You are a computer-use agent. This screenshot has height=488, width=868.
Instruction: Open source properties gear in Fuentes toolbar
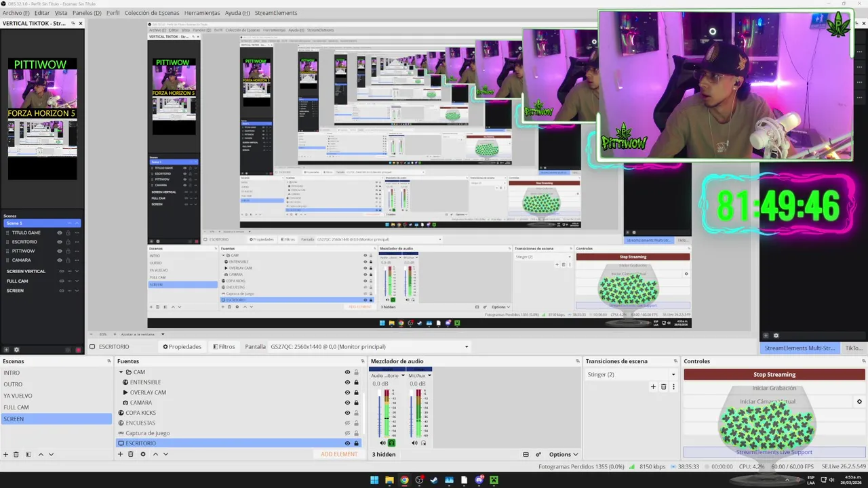coord(143,454)
